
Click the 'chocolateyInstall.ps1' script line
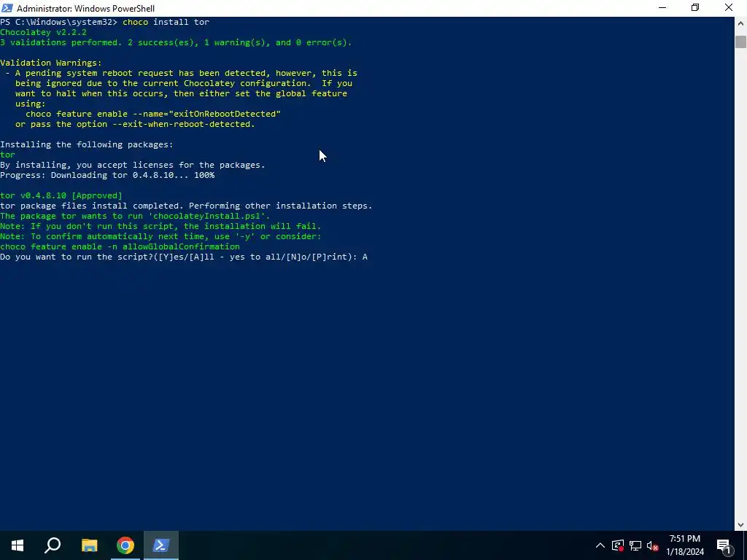pos(135,216)
